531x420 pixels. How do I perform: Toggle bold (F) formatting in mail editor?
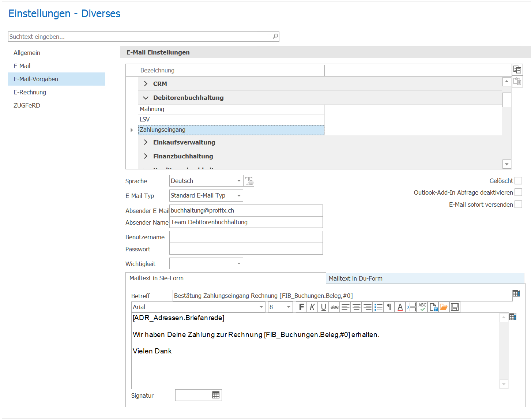(301, 307)
